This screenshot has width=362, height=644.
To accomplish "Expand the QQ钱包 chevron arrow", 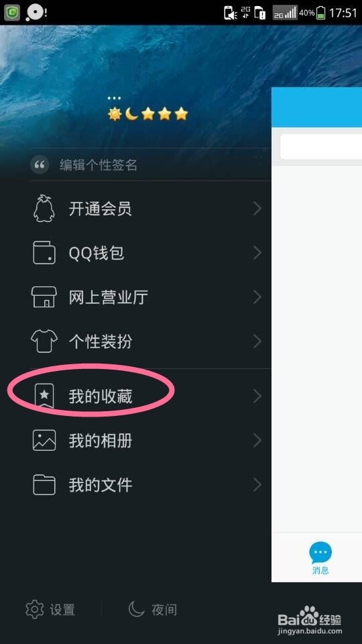I will coord(257,253).
